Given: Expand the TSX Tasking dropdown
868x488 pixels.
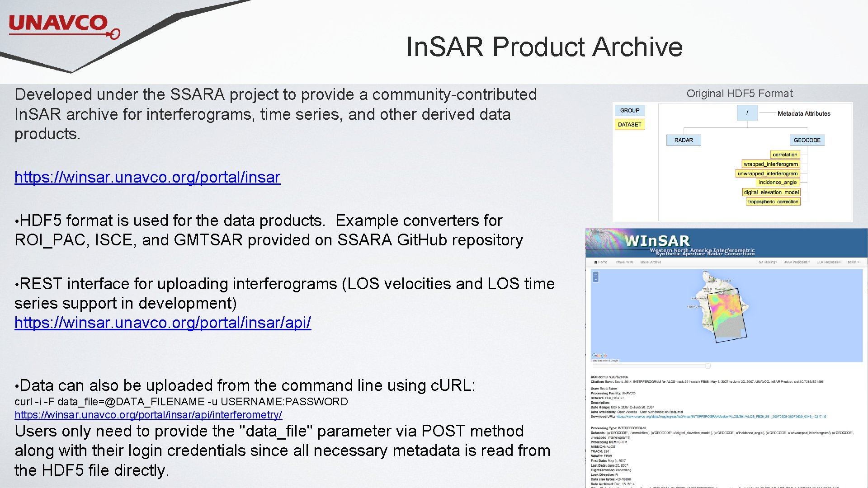Looking at the screenshot, I should (x=767, y=262).
